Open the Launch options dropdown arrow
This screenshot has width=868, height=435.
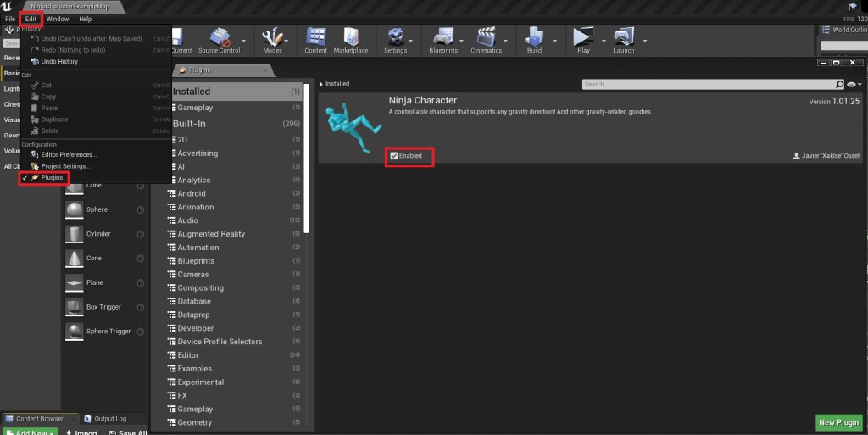(645, 40)
